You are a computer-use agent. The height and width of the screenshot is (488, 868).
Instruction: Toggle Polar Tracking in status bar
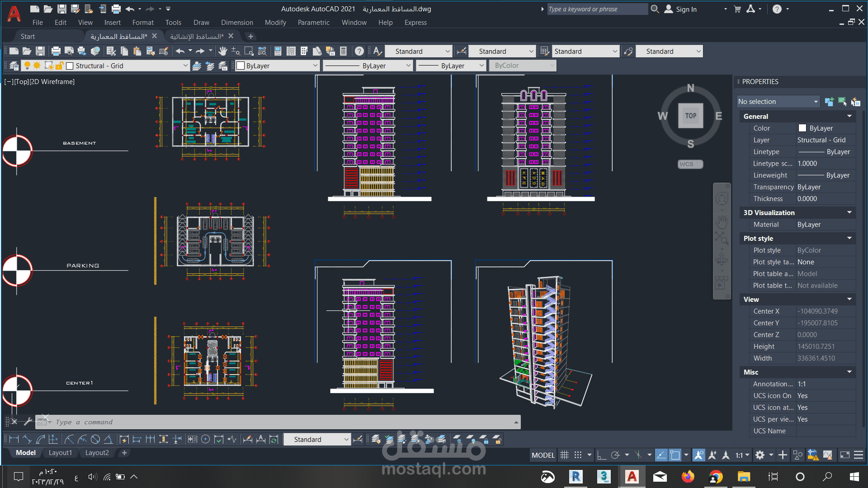coord(615,455)
